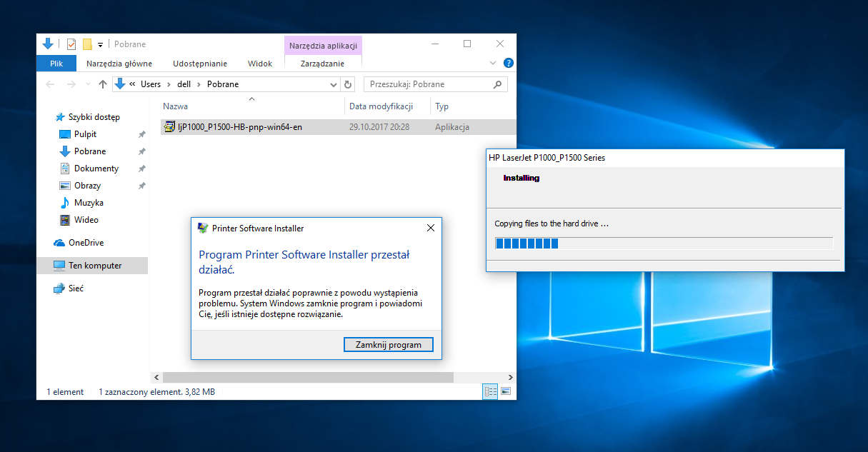Image resolution: width=868 pixels, height=452 pixels.
Task: Open the Udostępnianie ribbon tab
Action: tap(199, 64)
